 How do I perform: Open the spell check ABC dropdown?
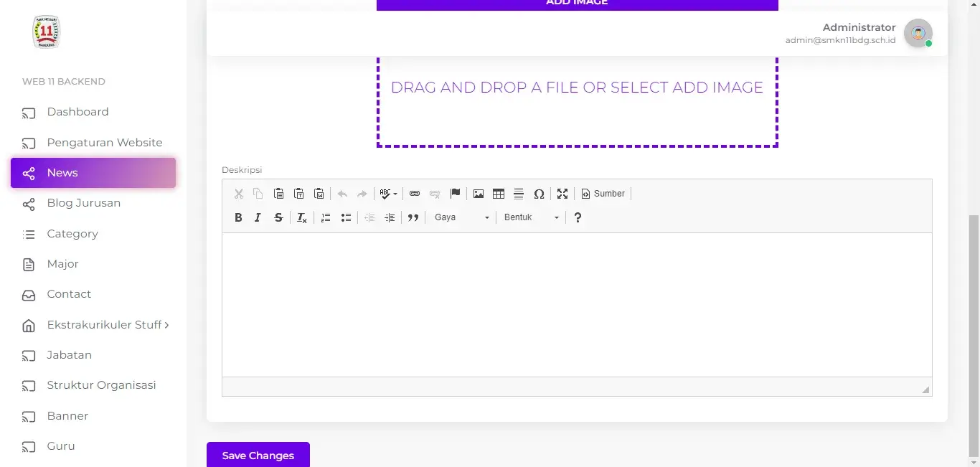(388, 194)
